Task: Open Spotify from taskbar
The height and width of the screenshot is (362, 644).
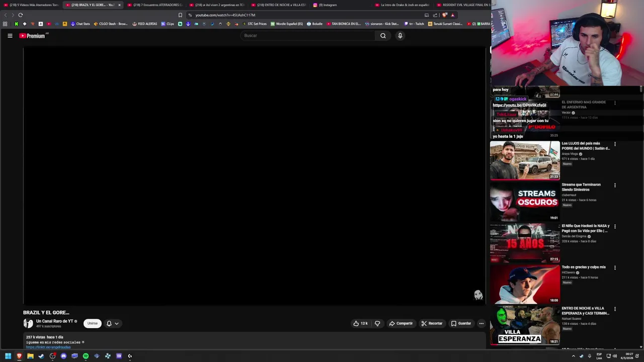Action: (x=86, y=356)
